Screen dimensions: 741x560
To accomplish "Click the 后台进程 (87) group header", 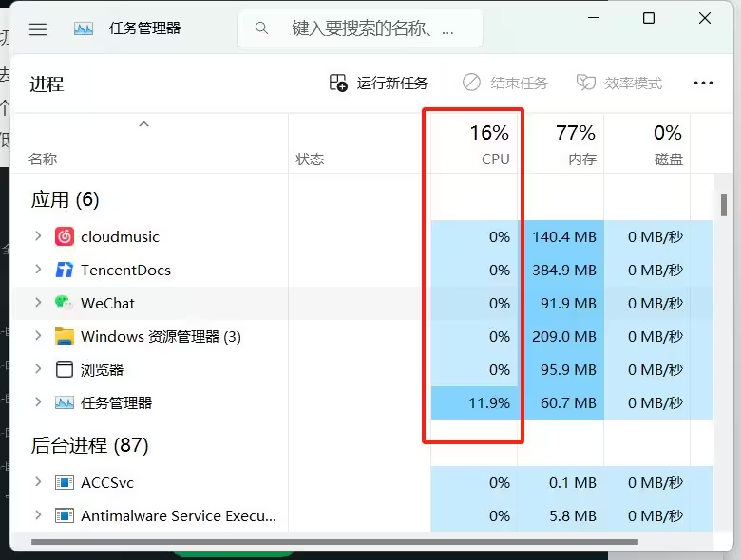I will pos(90,445).
